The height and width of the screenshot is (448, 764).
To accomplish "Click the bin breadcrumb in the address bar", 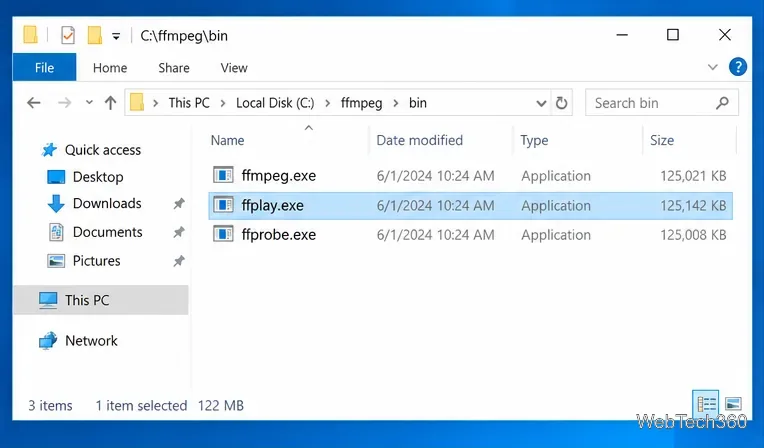I will coord(418,103).
